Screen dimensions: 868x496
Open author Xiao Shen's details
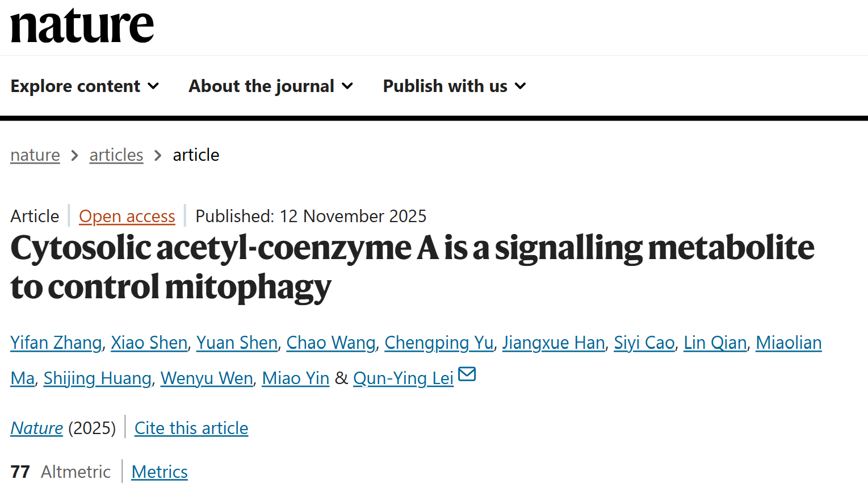click(x=149, y=343)
